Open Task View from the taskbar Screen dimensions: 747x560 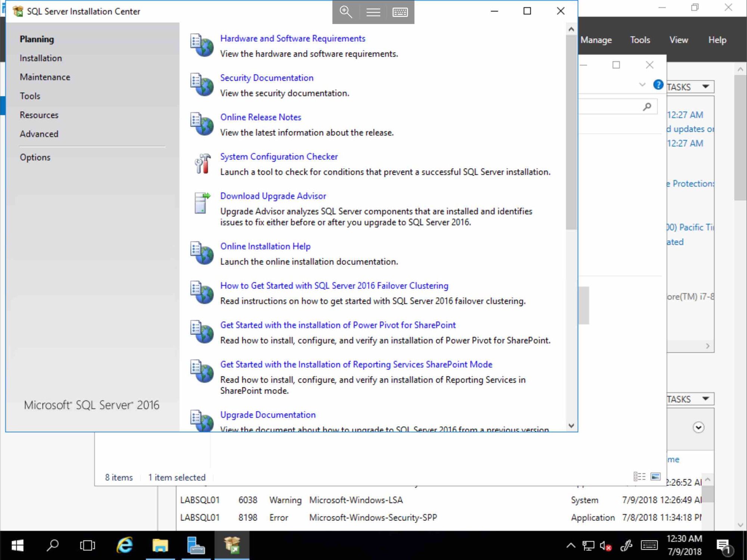(x=87, y=545)
